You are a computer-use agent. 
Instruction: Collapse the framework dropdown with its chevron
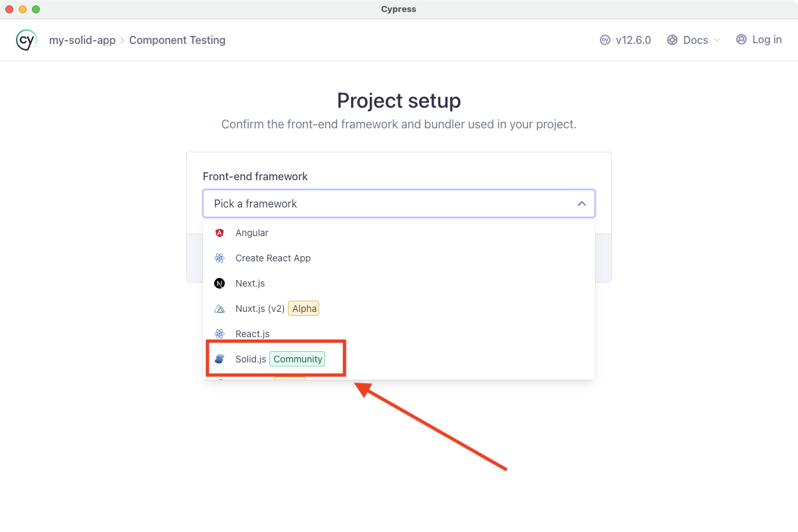tap(581, 203)
